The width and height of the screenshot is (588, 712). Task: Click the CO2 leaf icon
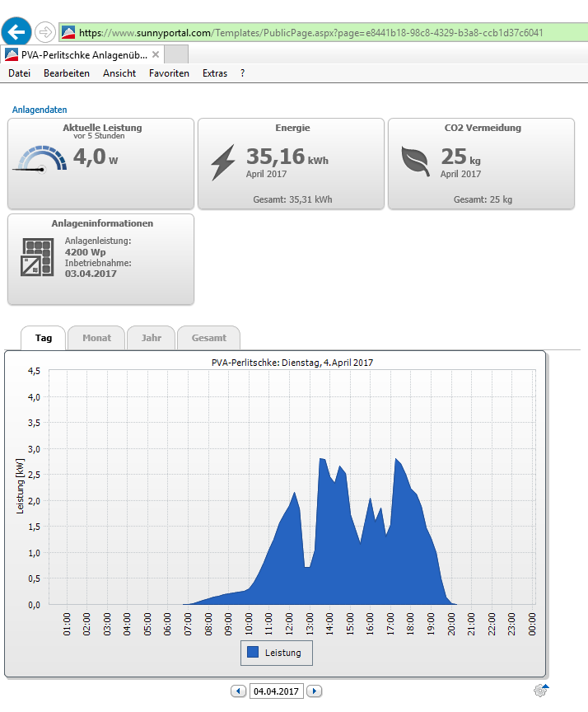click(x=416, y=162)
